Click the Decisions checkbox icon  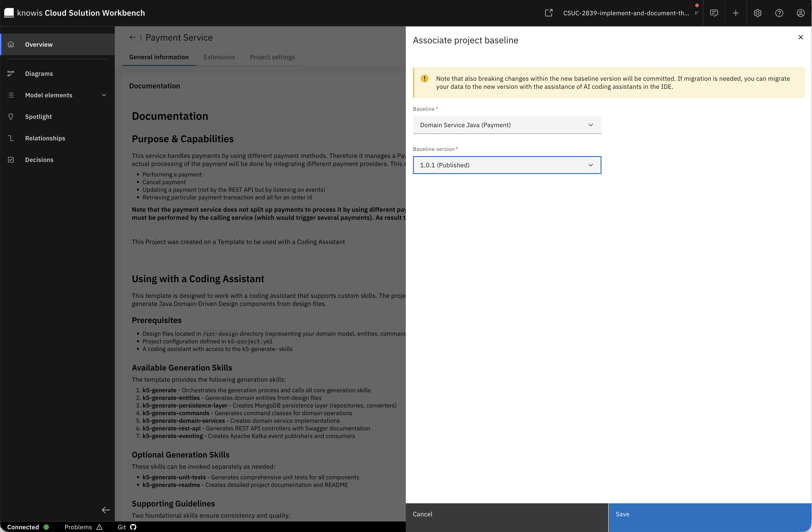click(x=11, y=159)
